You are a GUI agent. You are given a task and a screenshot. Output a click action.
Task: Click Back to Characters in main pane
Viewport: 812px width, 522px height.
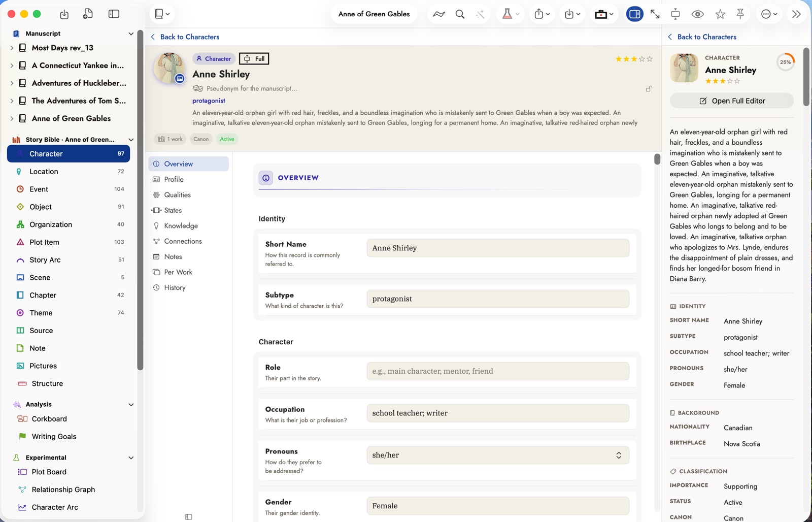pos(185,37)
